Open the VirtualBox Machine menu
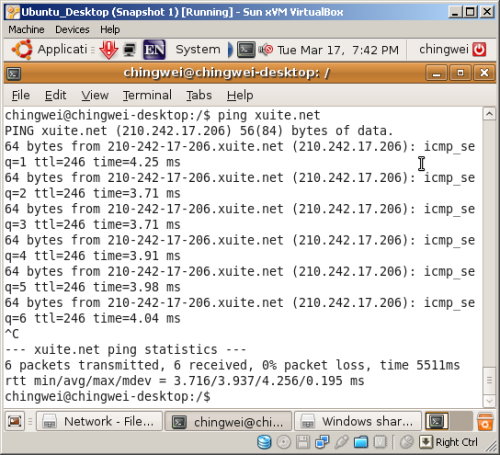The height and width of the screenshot is (455, 500). click(x=26, y=30)
